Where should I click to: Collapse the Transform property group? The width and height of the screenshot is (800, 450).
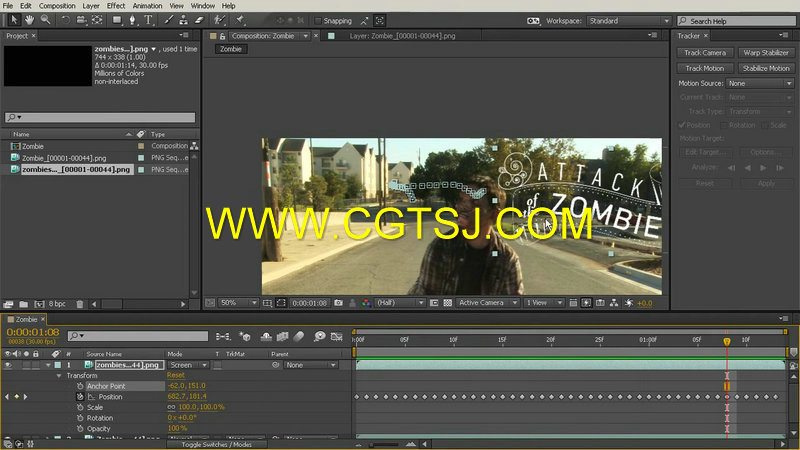(x=59, y=376)
